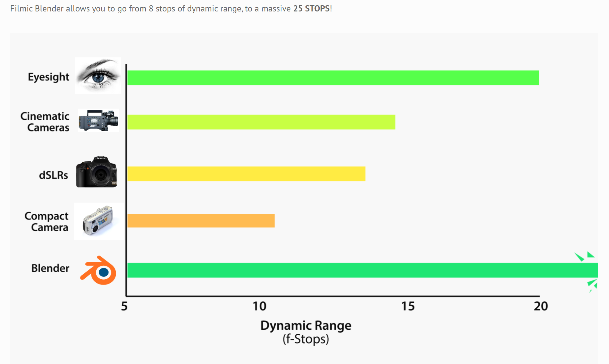Viewport: 609px width, 364px height.
Task: Click the bold 25 STOPS text
Action: point(311,8)
